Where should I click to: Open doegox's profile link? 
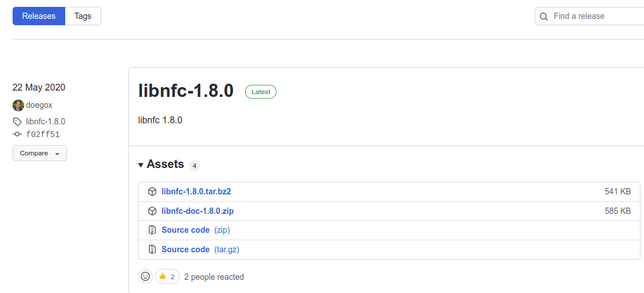[39, 106]
